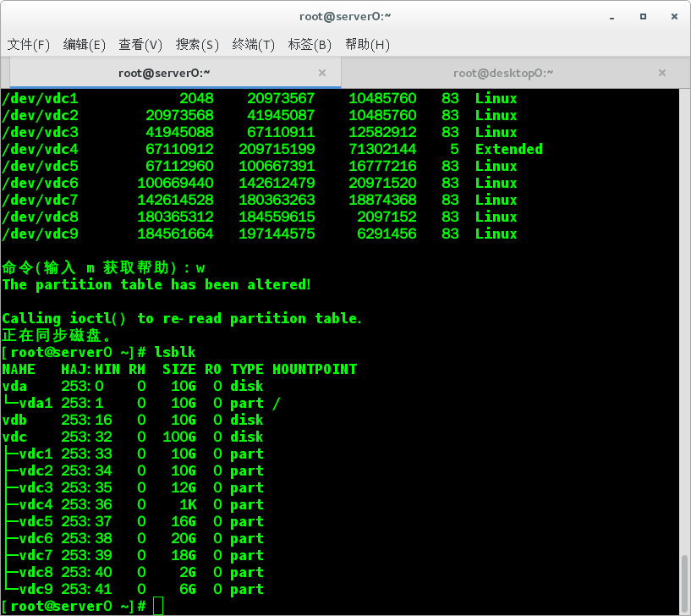Close the terminal window

click(674, 17)
